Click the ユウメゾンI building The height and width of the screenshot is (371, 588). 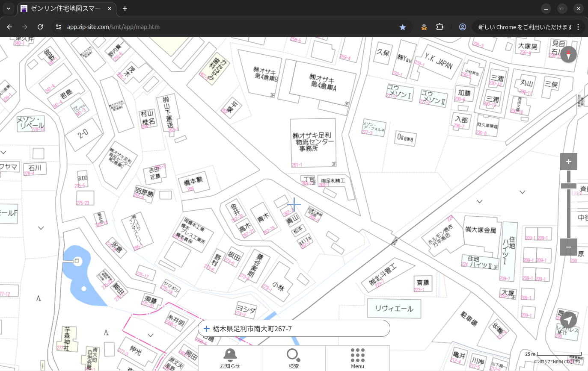click(x=399, y=92)
